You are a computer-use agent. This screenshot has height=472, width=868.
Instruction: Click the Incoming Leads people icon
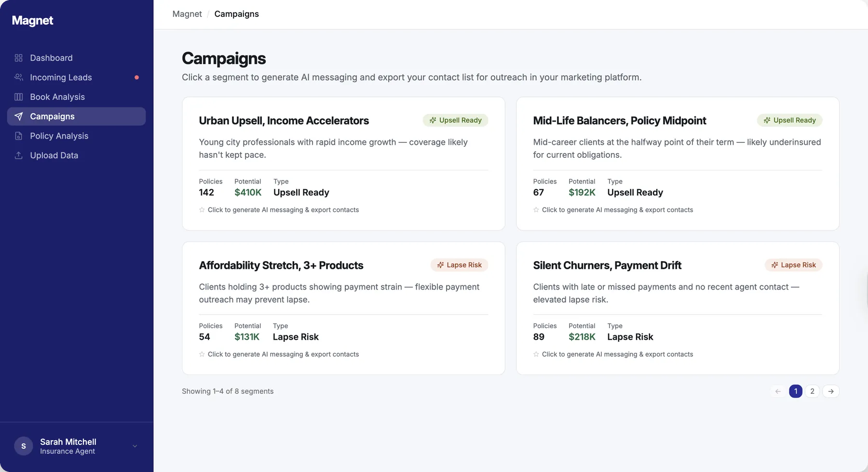pos(18,77)
